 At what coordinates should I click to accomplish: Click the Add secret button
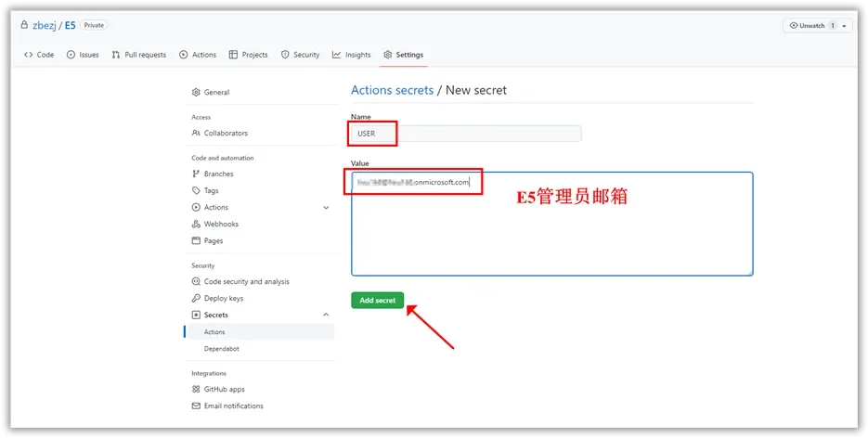tap(378, 301)
